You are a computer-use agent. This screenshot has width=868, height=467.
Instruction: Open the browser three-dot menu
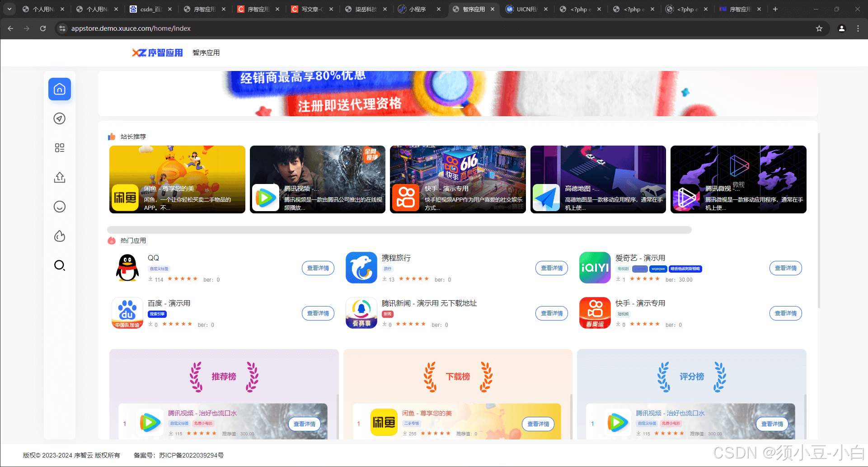point(858,28)
